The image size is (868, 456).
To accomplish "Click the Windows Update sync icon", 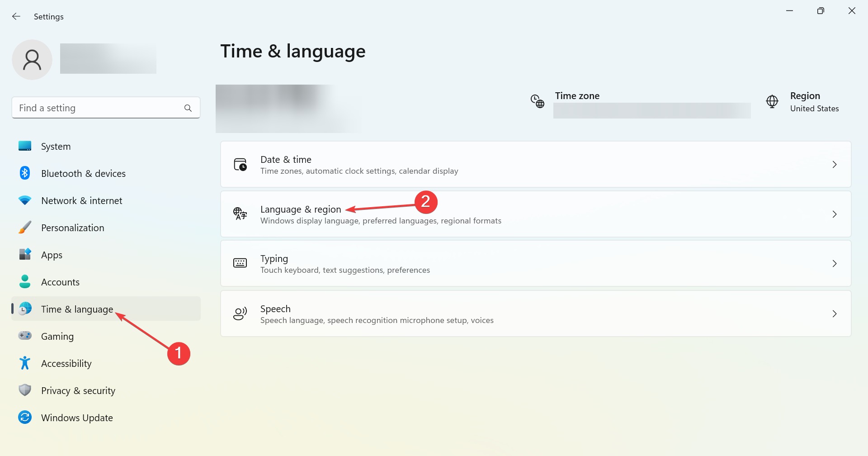I will coord(25,417).
